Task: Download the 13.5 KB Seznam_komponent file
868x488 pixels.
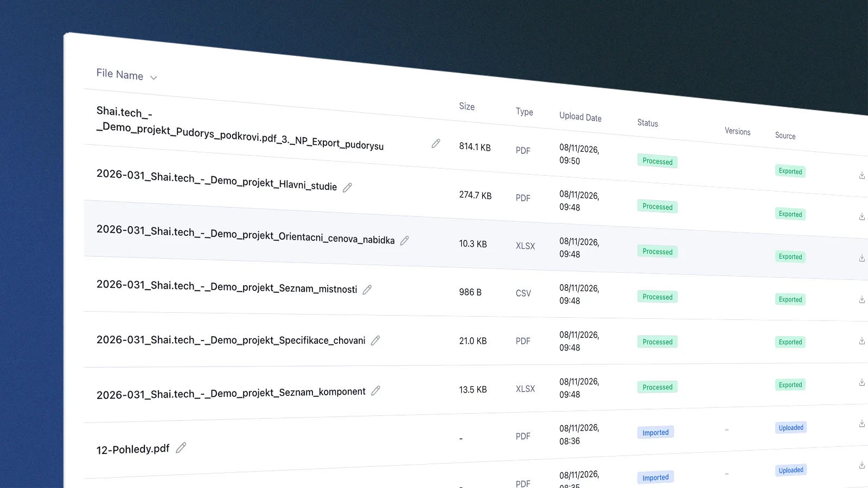Action: [861, 382]
